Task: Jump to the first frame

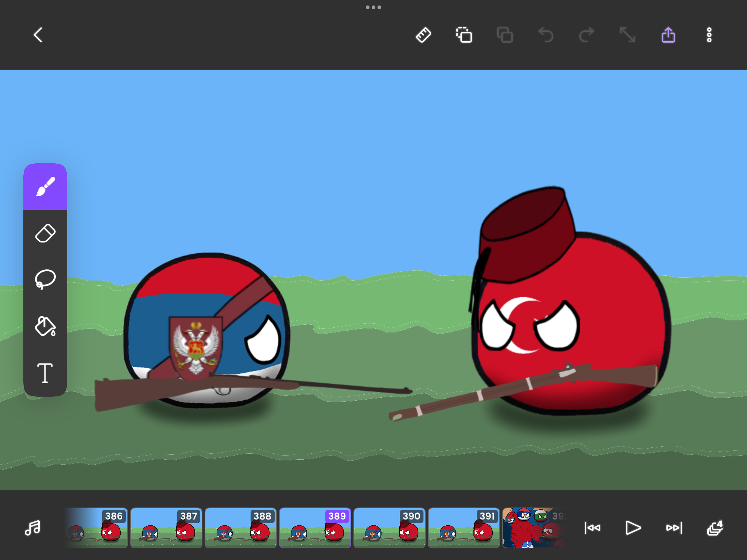Action: pyautogui.click(x=592, y=528)
